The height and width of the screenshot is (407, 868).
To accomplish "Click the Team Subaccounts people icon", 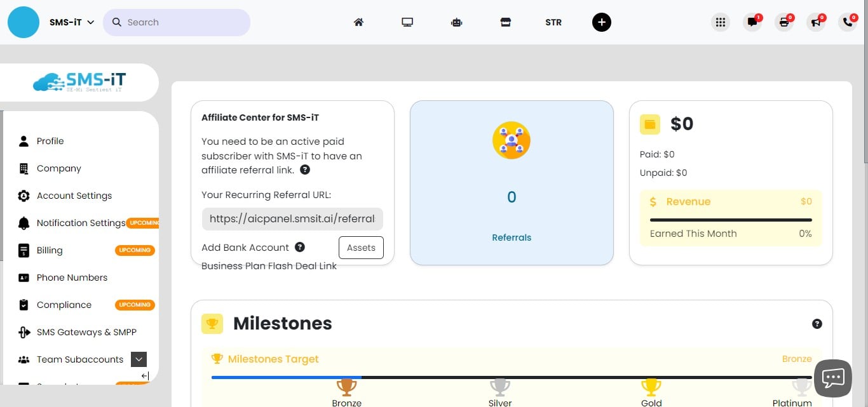I will coord(24,359).
